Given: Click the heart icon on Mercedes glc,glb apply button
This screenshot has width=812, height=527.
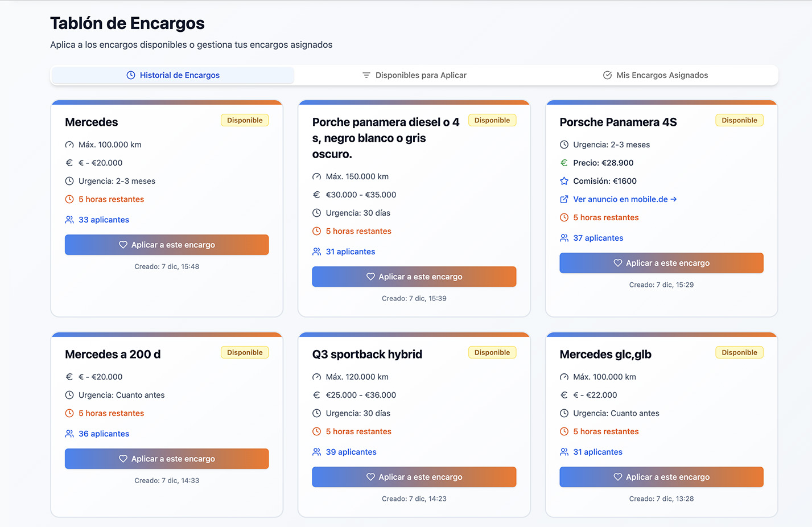Looking at the screenshot, I should click(x=617, y=477).
